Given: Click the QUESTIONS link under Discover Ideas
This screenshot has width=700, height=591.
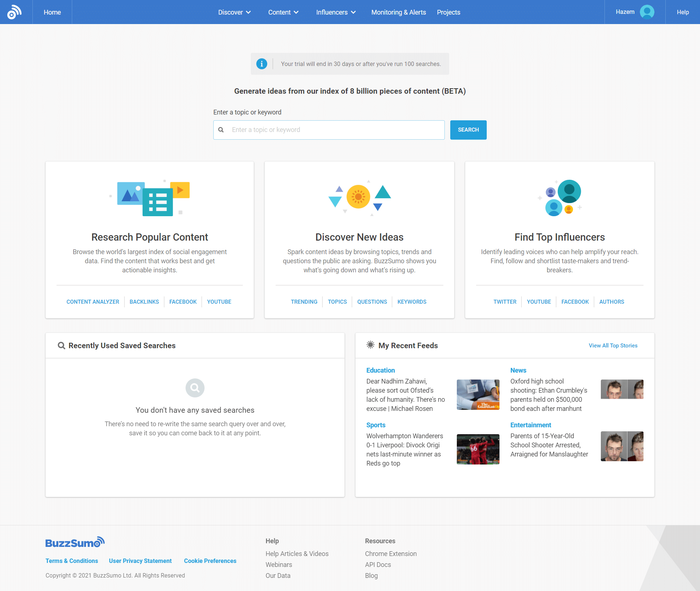Looking at the screenshot, I should (372, 302).
